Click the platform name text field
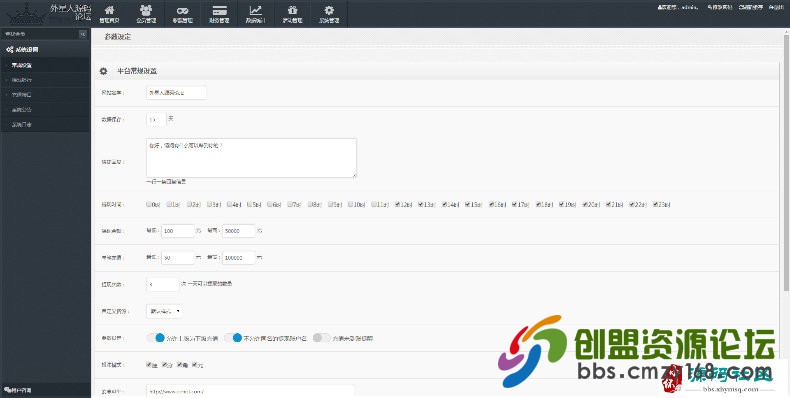 (176, 93)
